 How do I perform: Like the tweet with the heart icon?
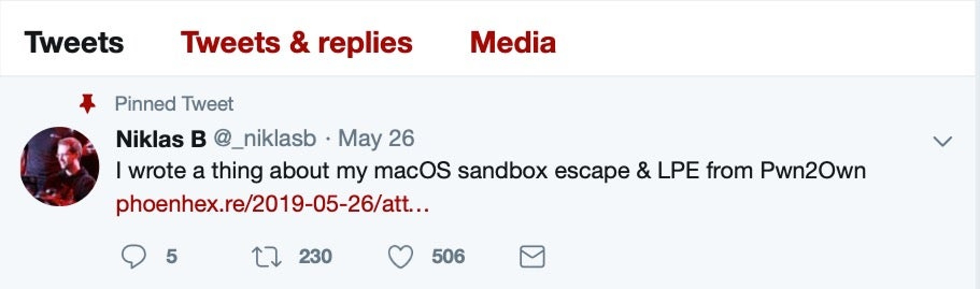(x=400, y=256)
